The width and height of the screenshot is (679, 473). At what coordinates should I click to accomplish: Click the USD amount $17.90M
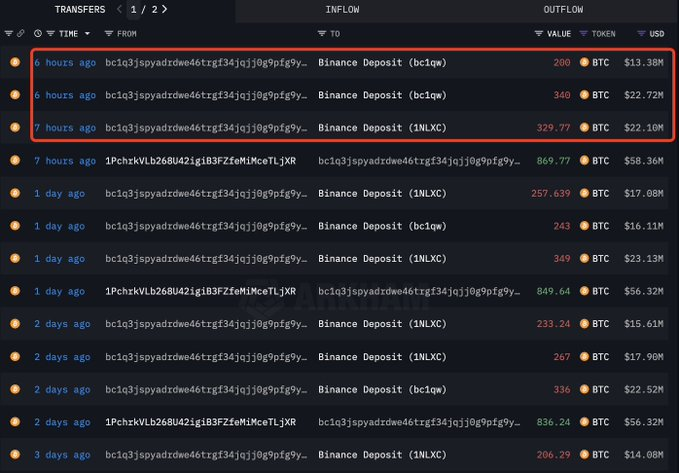click(643, 356)
